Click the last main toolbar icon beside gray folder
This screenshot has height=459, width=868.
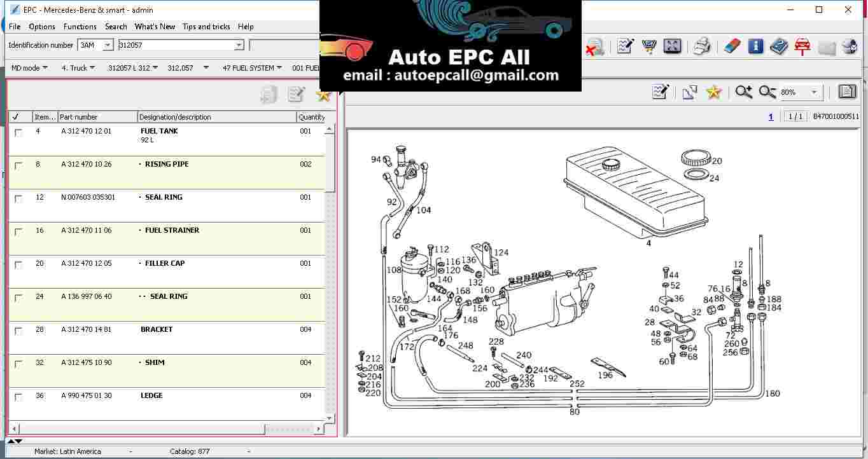tap(850, 46)
